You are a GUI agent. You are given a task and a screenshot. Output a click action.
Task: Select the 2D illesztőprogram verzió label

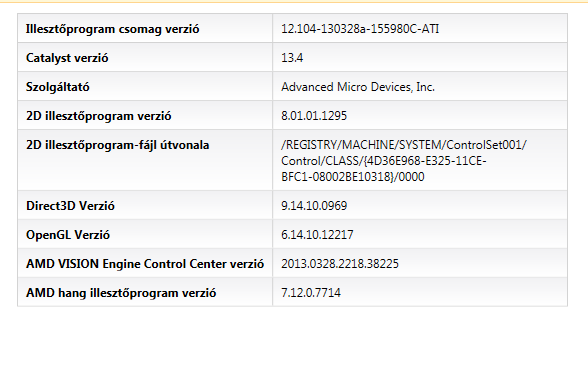99,116
